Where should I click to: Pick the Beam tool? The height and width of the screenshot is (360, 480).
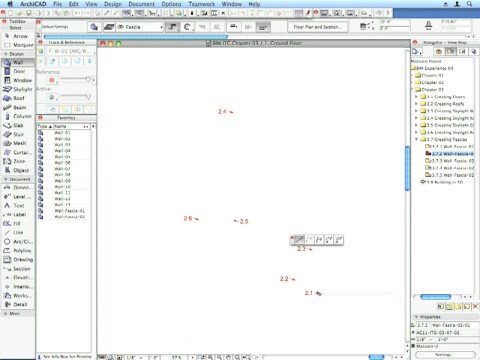[17, 107]
